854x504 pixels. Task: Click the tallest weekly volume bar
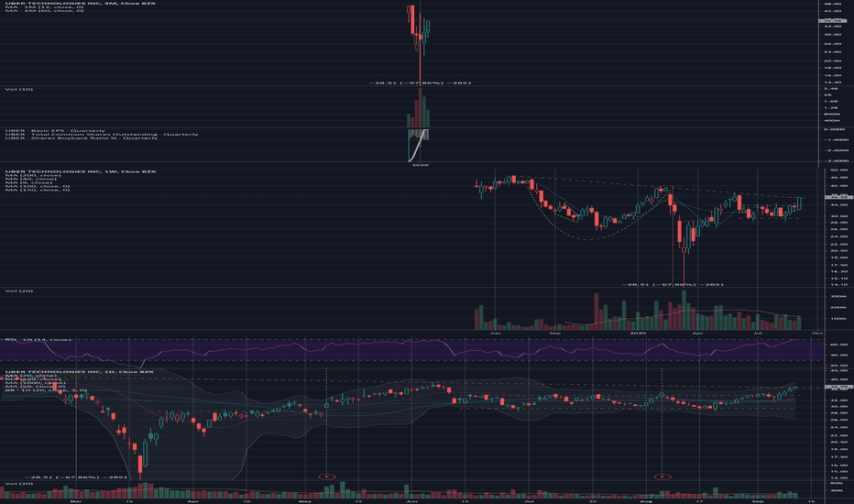coord(684,310)
